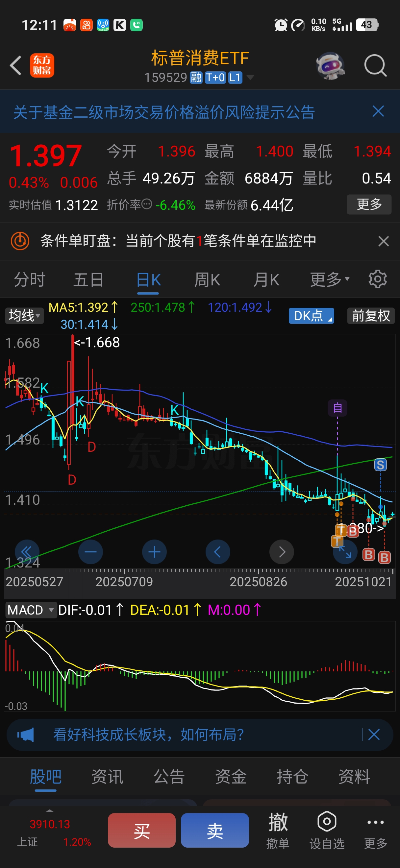400x868 pixels.
Task: Open the 资讯 news tab
Action: pyautogui.click(x=108, y=777)
